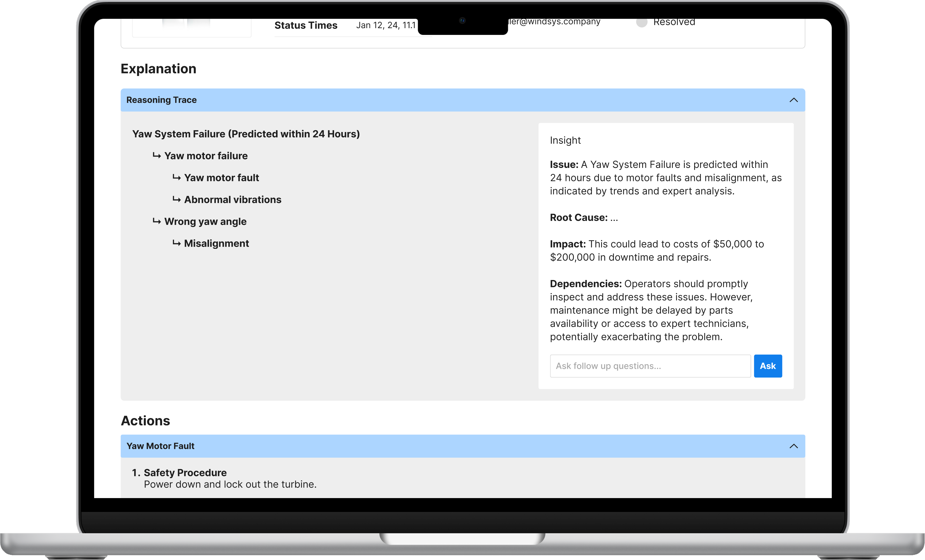Click 'Power down and lock out the turbine' text
The width and height of the screenshot is (925, 560).
(230, 484)
